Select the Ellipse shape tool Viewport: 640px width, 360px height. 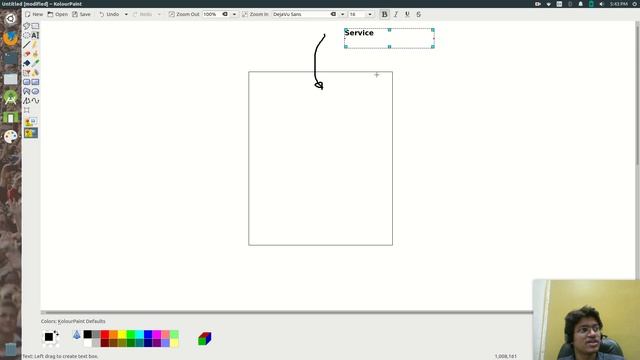(x=36, y=91)
